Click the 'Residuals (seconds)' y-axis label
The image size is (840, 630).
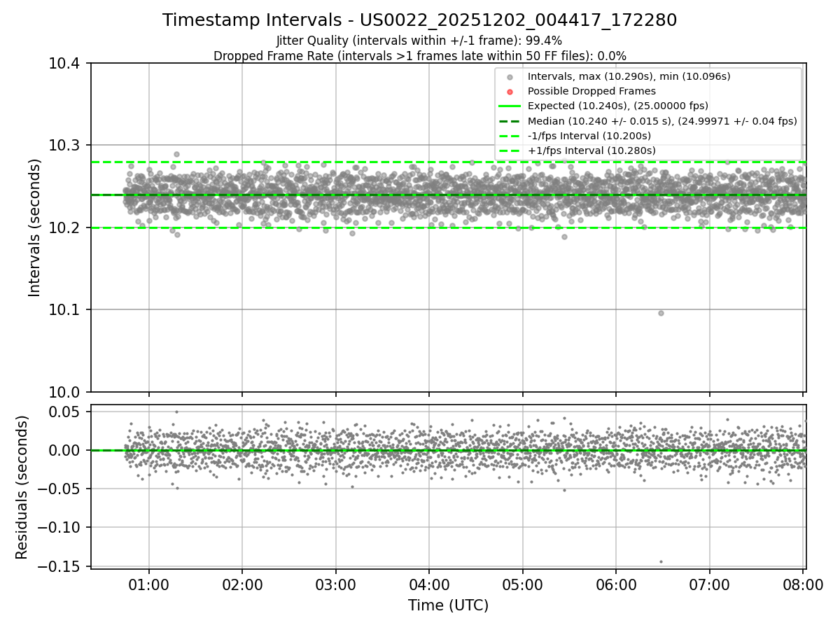pyautogui.click(x=22, y=487)
